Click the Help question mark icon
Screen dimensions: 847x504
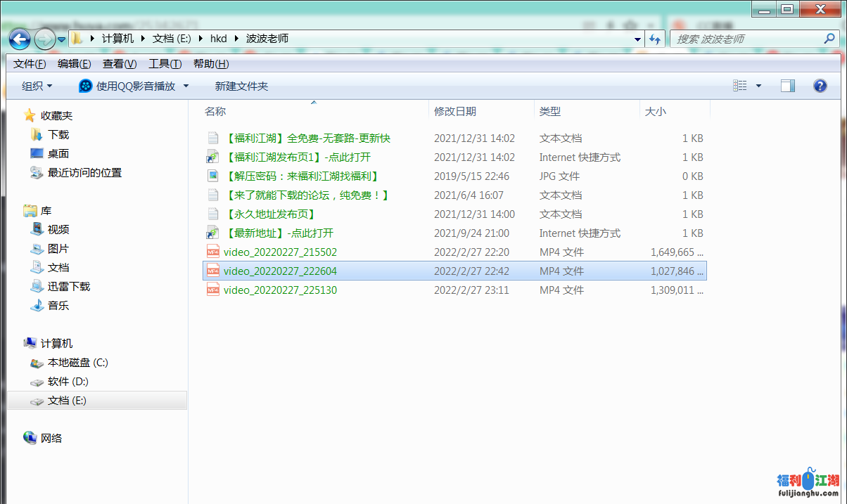[x=820, y=86]
